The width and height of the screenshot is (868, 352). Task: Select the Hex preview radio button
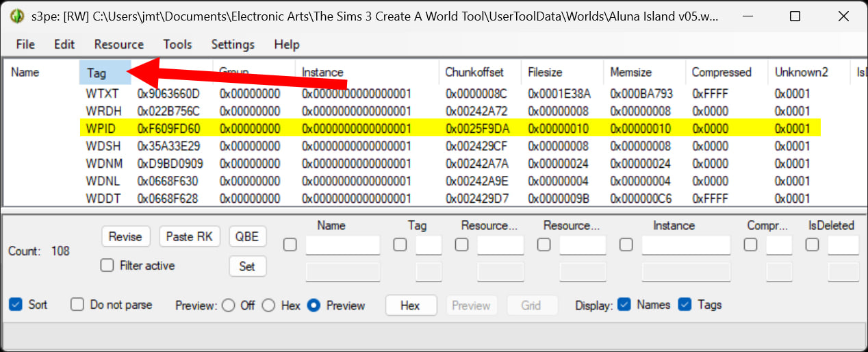(x=269, y=305)
